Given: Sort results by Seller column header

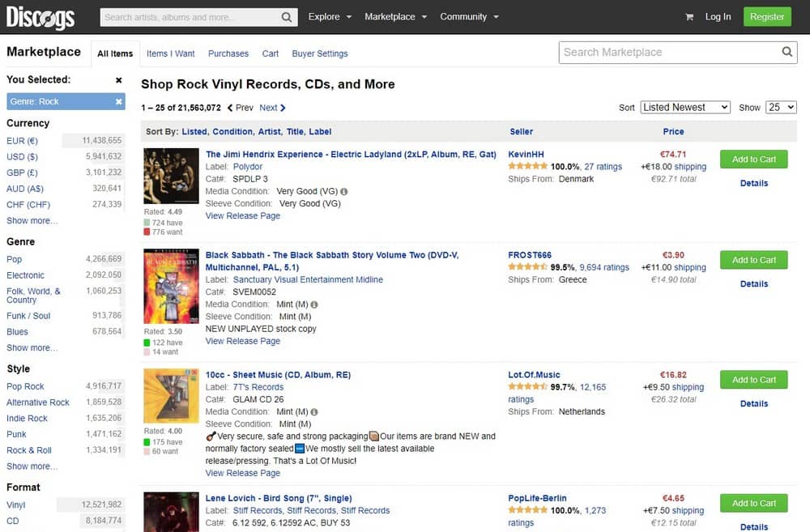Looking at the screenshot, I should 521,132.
